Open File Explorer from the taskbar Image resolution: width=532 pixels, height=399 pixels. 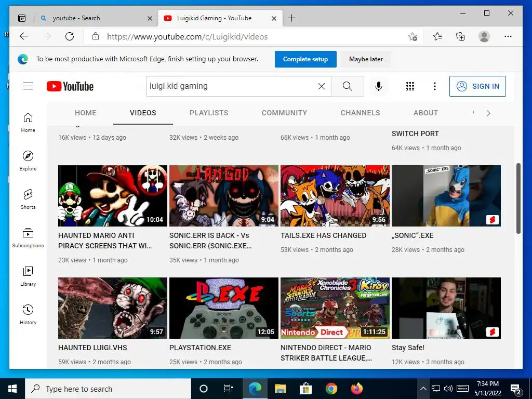(280, 389)
